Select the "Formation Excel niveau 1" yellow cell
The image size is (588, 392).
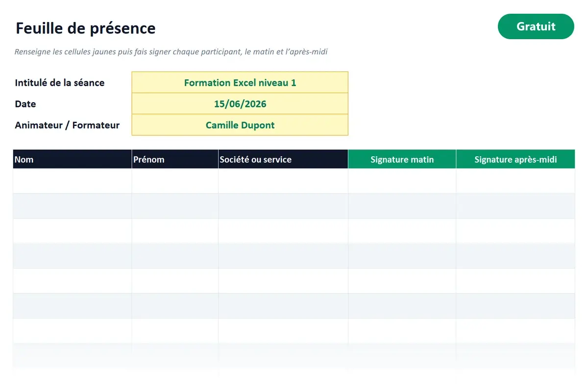[240, 82]
